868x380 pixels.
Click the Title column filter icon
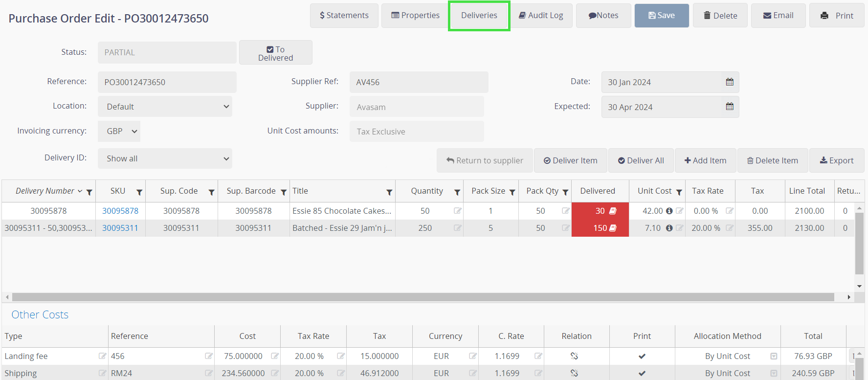coord(389,192)
